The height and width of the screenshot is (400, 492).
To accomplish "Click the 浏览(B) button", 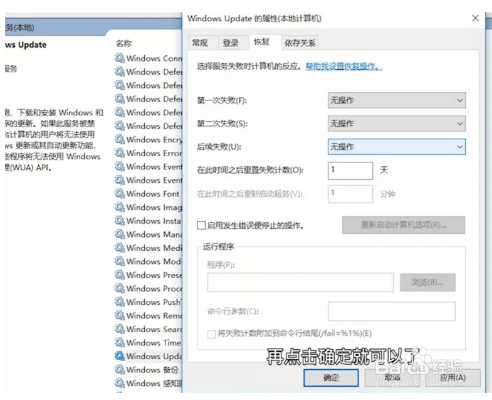I will [x=428, y=283].
